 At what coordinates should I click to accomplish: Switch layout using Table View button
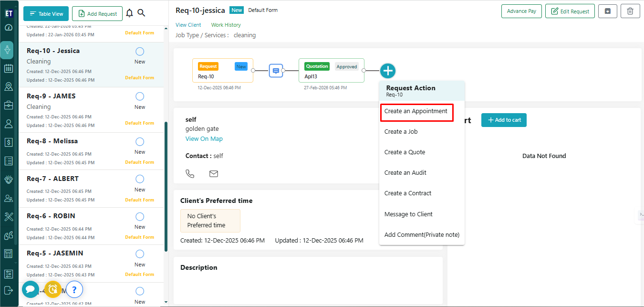(46, 14)
